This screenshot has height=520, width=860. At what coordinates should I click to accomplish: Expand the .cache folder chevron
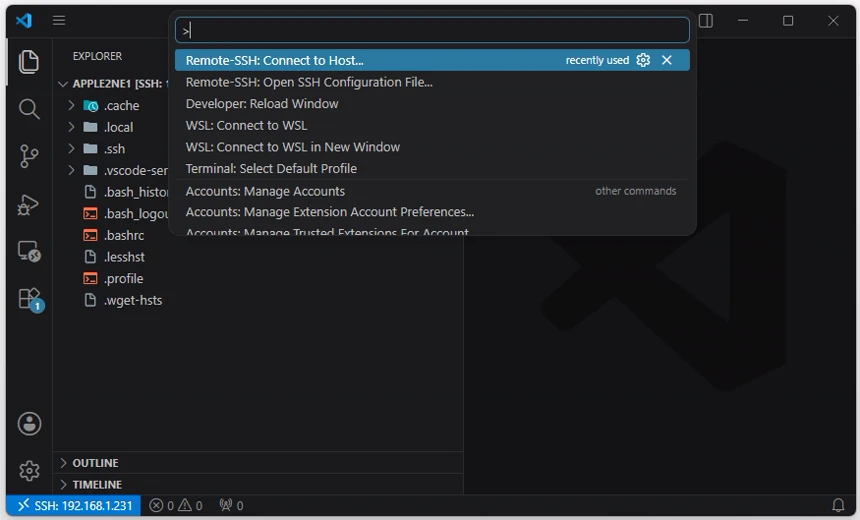pyautogui.click(x=71, y=105)
